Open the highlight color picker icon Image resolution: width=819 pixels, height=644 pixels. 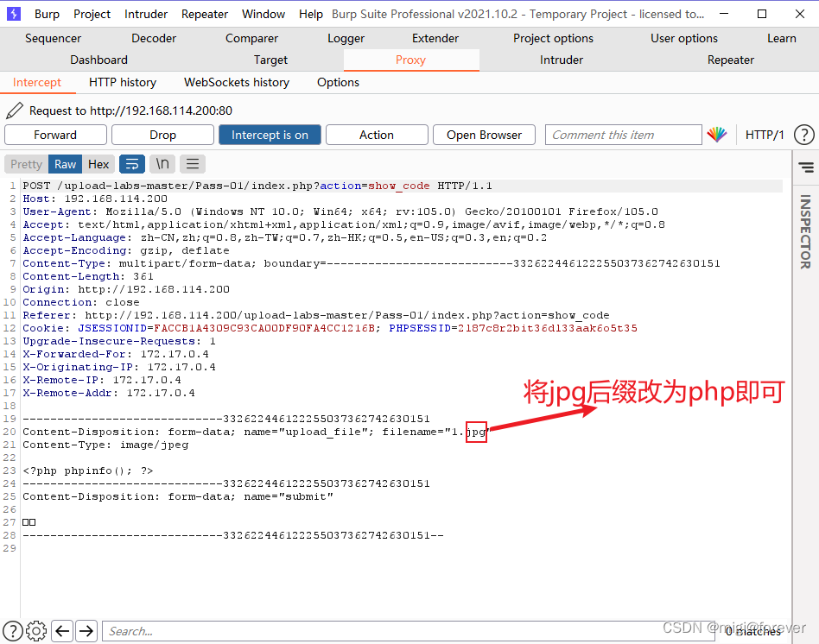pos(717,135)
